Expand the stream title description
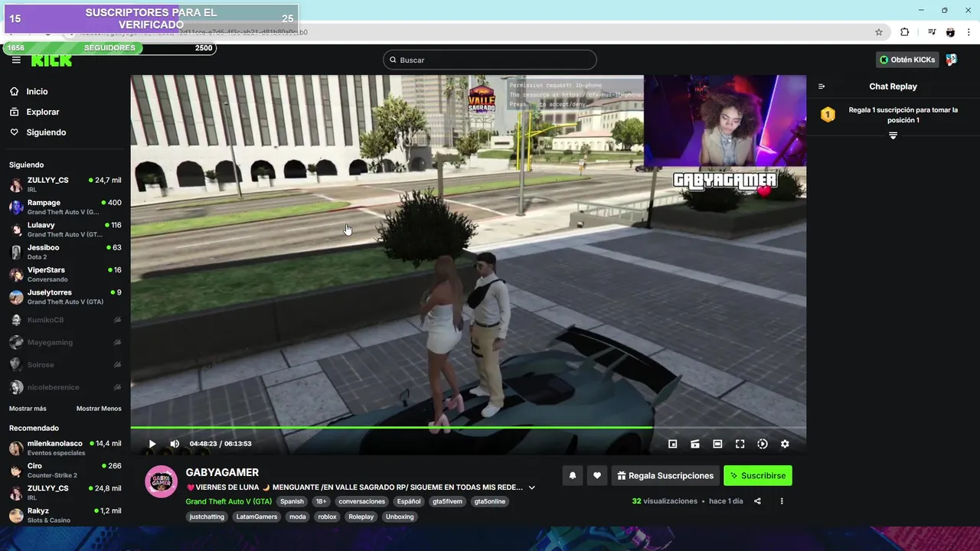The image size is (980, 551). click(532, 487)
